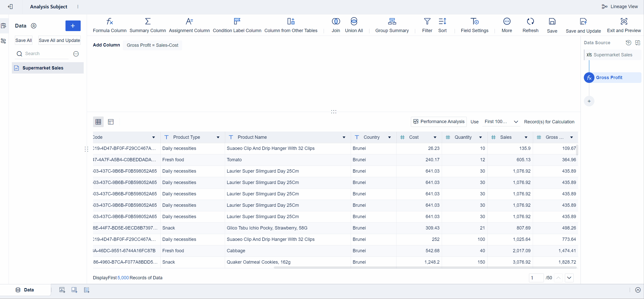Viewport: 644px width, 299px height.
Task: Select the Gross Profit step
Action: [x=612, y=78]
